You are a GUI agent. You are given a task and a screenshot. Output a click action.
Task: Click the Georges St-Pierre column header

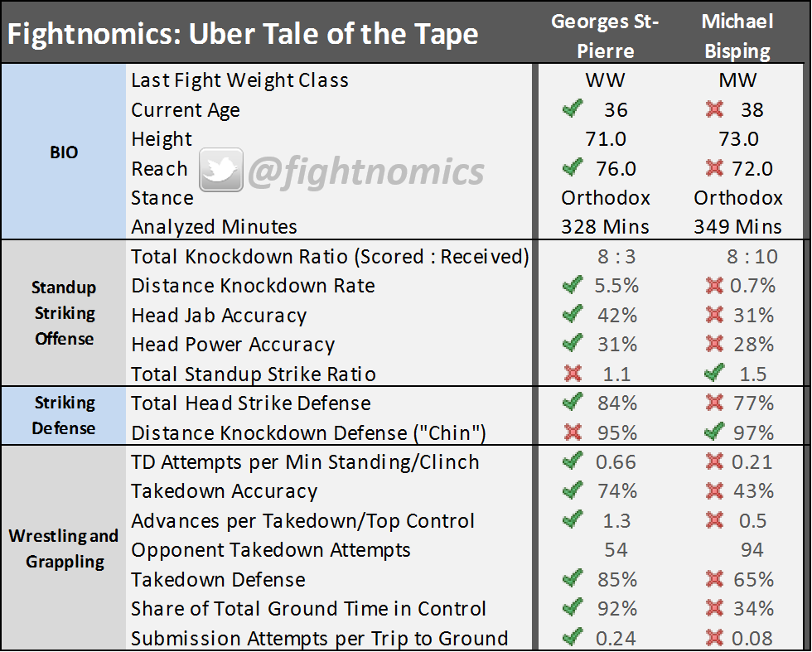605,36
